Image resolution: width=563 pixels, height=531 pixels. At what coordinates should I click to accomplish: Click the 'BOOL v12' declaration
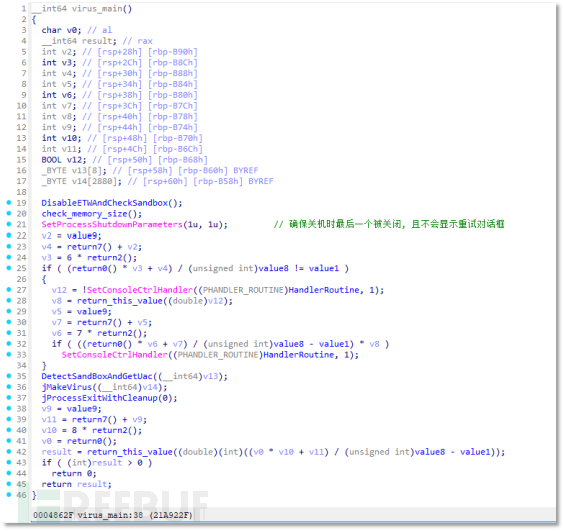click(x=64, y=160)
